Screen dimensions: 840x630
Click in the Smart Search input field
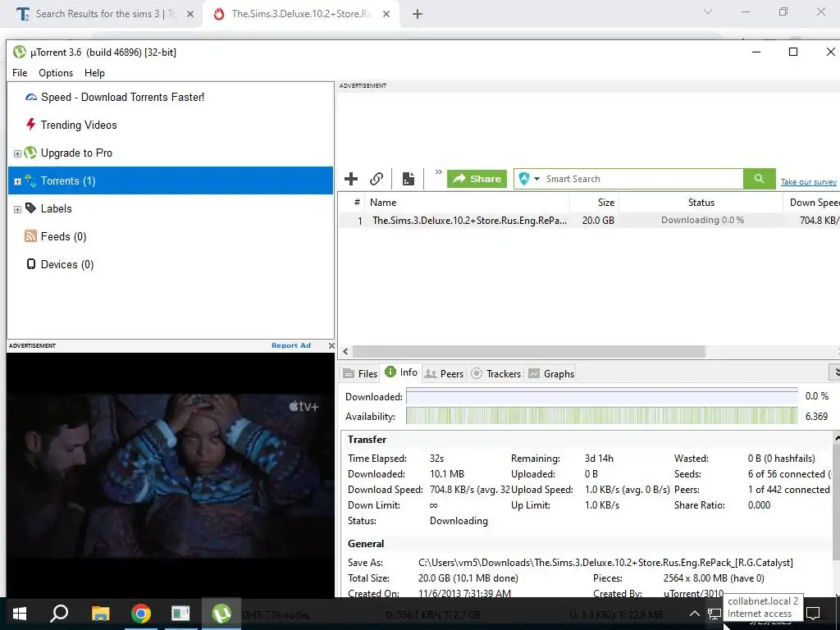[643, 179]
